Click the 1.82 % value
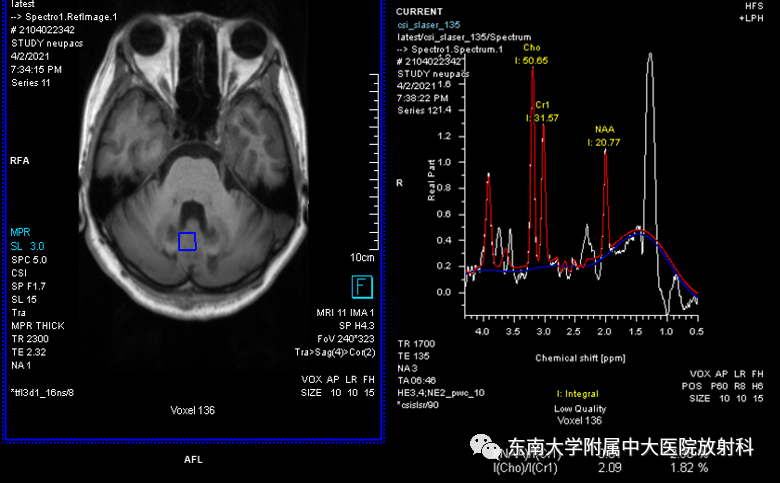This screenshot has width=780, height=483. (x=689, y=468)
